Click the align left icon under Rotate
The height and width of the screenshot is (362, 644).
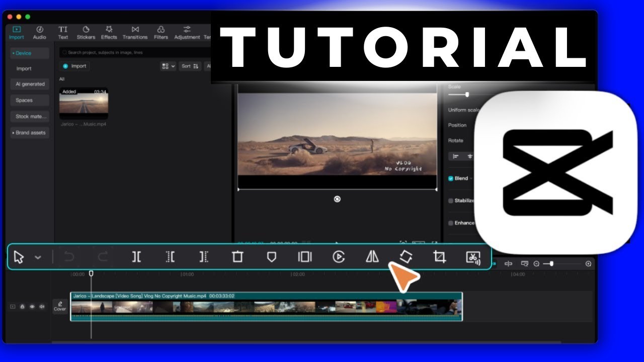456,156
